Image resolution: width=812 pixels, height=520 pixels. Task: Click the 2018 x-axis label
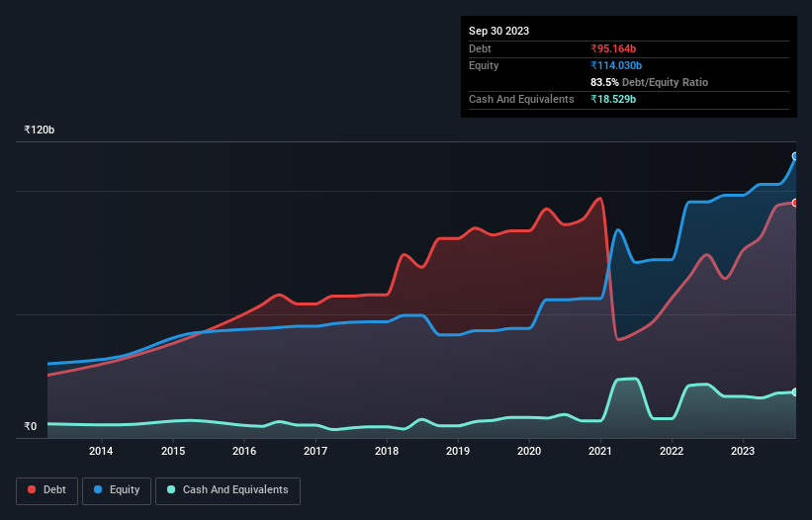point(387,451)
